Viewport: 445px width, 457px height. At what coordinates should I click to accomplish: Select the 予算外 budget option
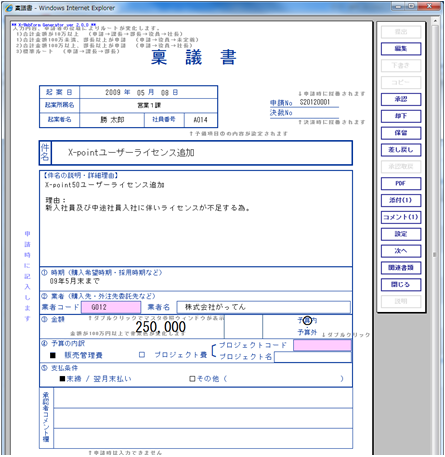[307, 332]
